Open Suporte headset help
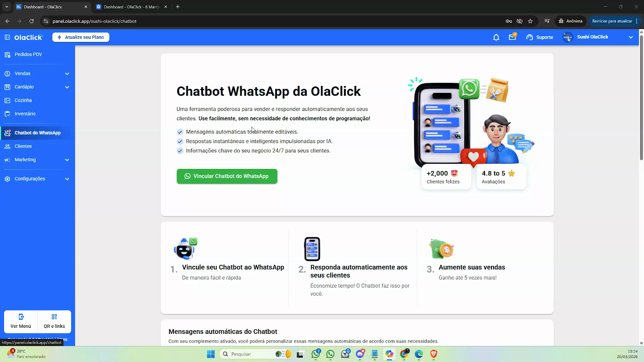Screen dimensions: 644x362 click(x=539, y=37)
